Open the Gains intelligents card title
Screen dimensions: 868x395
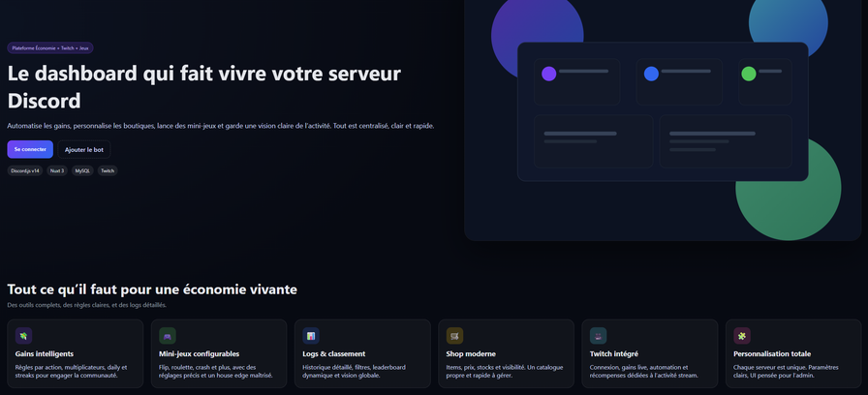[45, 354]
